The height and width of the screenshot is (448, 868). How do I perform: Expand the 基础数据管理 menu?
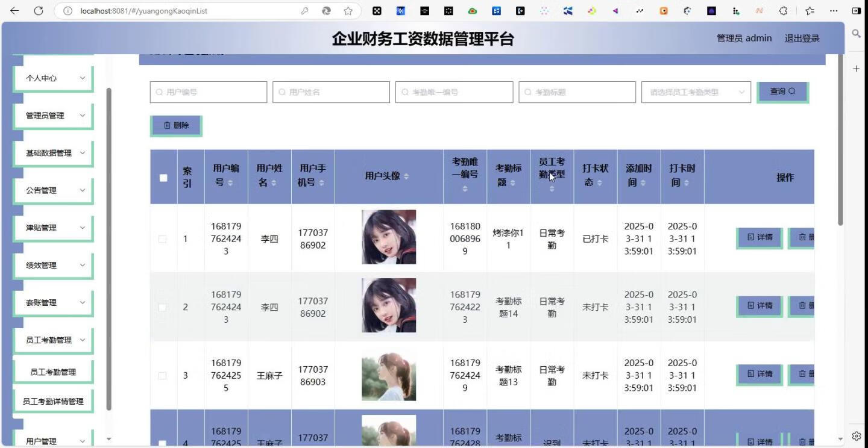53,153
